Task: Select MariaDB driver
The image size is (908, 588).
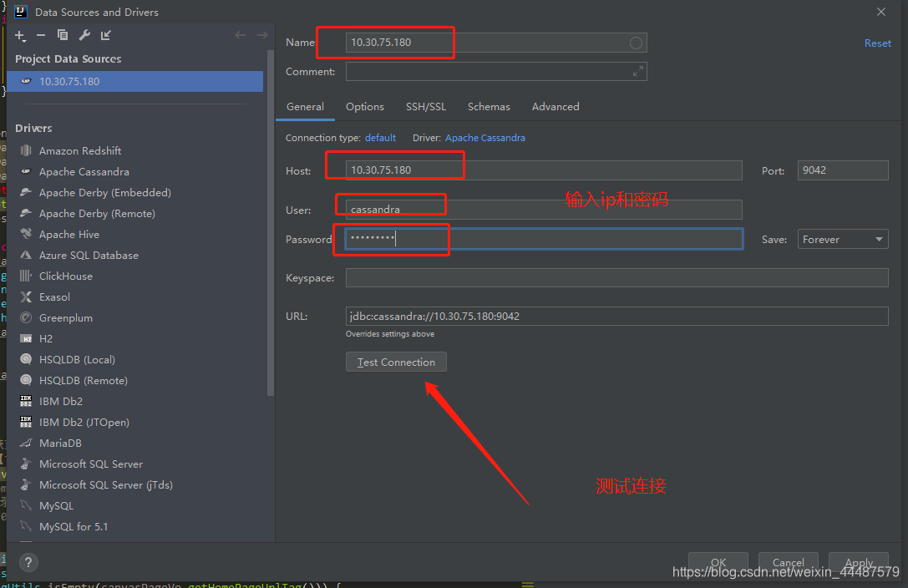Action: (60, 443)
